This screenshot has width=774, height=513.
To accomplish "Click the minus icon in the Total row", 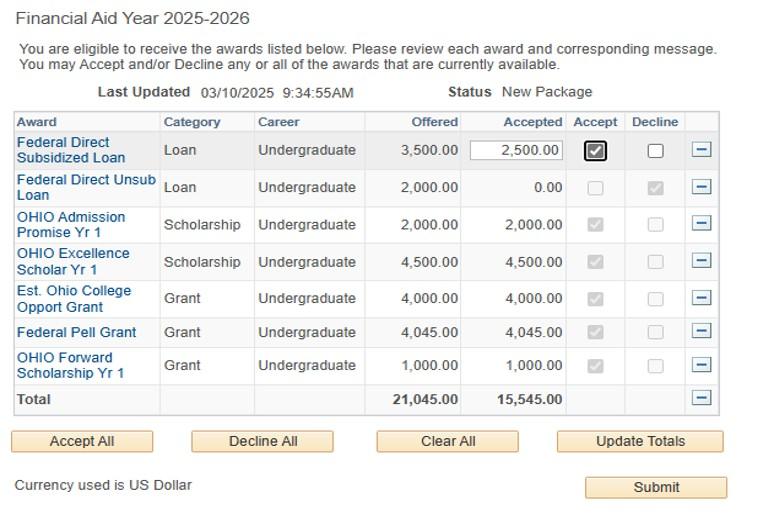I will point(702,398).
